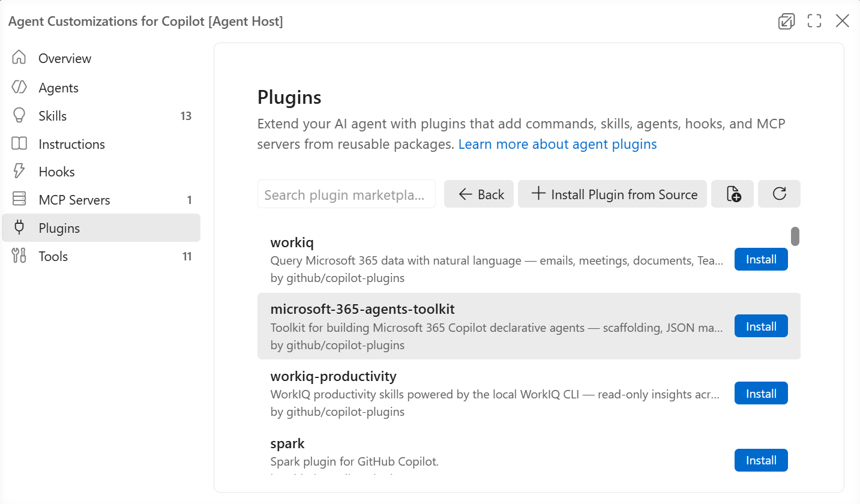Viewport: 860px width, 504px height.
Task: Switch to the Skills section
Action: coord(101,116)
